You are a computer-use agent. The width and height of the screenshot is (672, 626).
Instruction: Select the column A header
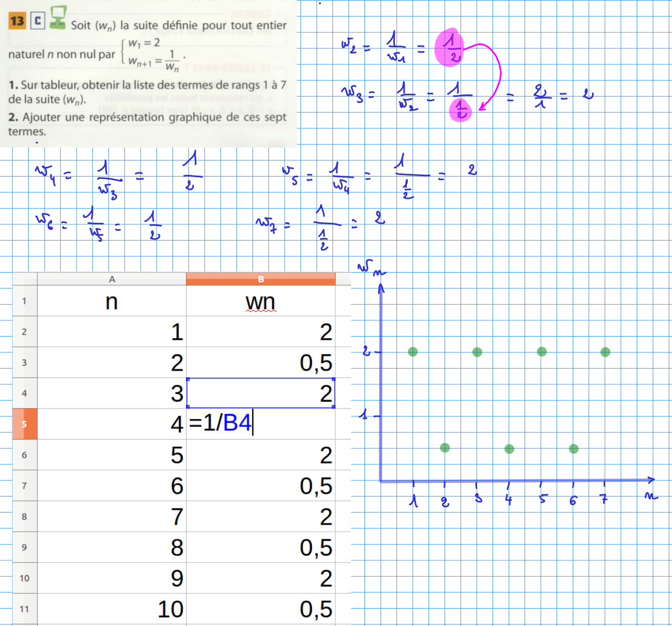[x=112, y=279]
